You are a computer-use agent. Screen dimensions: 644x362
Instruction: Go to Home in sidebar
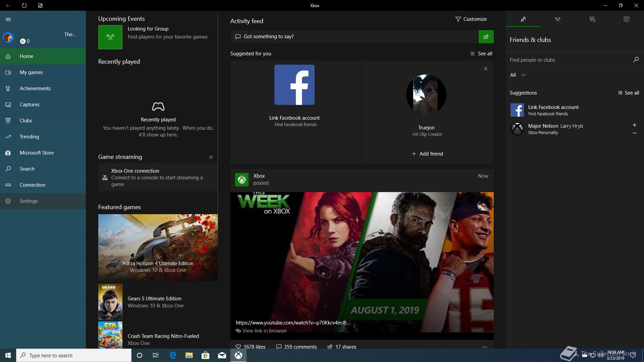[43, 56]
